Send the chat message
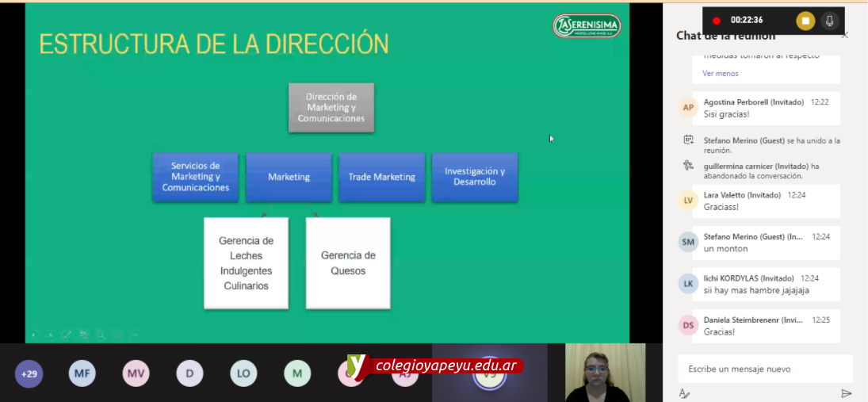Image resolution: width=868 pixels, height=402 pixels. tap(846, 393)
